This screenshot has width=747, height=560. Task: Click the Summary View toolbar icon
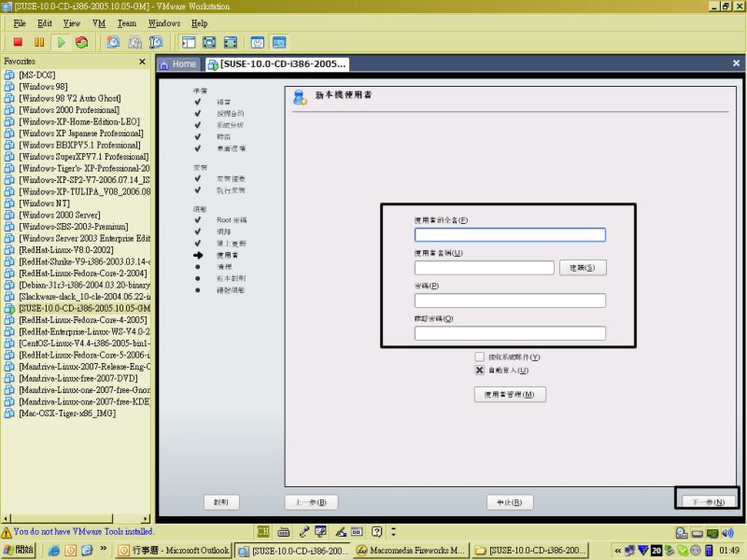coord(258,42)
